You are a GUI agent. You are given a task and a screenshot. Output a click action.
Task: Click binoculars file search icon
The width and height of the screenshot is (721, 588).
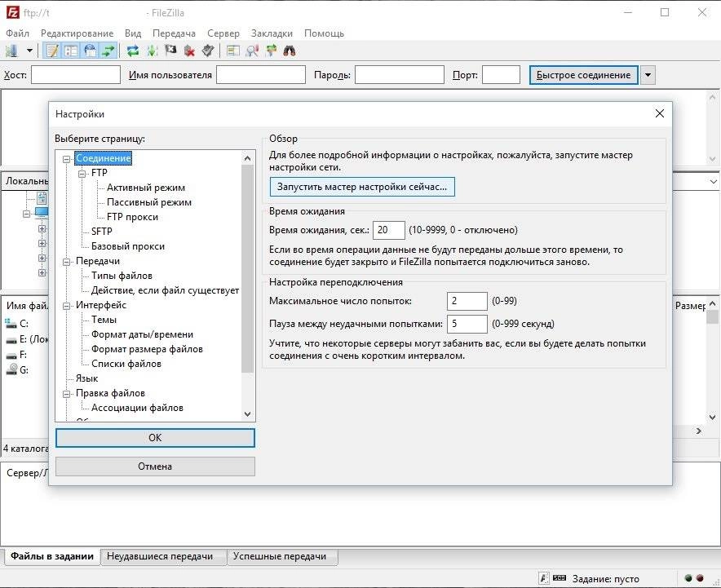(290, 51)
